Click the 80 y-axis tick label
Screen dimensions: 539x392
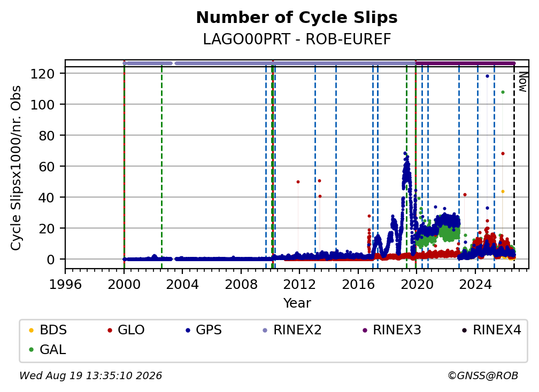pos(47,136)
